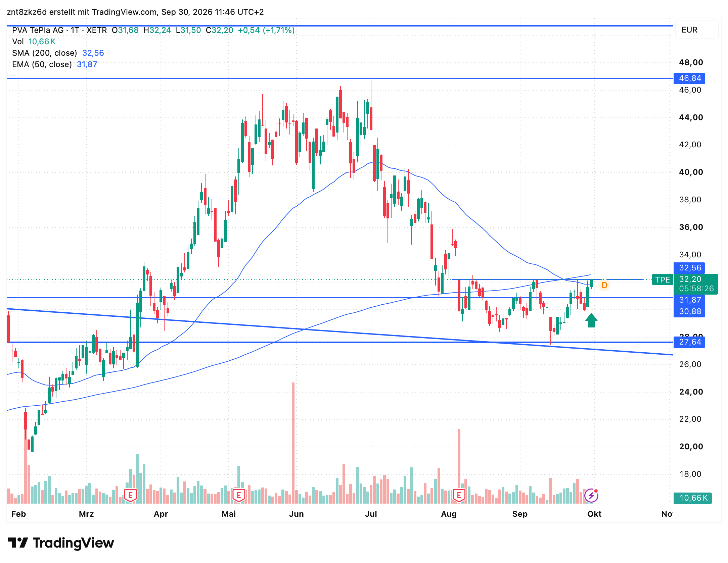Click the TPE ticker price tag
This screenshot has height=563, width=728.
tap(662, 279)
